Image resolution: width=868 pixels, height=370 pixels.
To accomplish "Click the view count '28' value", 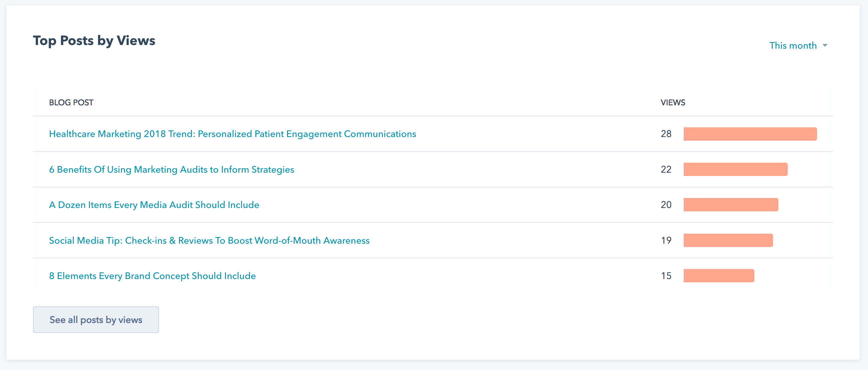I will pos(667,134).
